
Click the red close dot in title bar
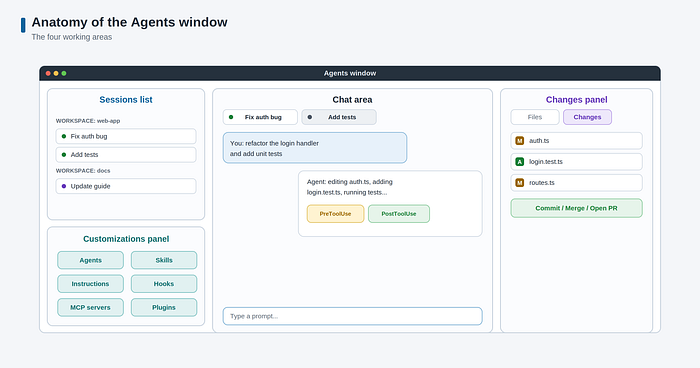click(48, 73)
